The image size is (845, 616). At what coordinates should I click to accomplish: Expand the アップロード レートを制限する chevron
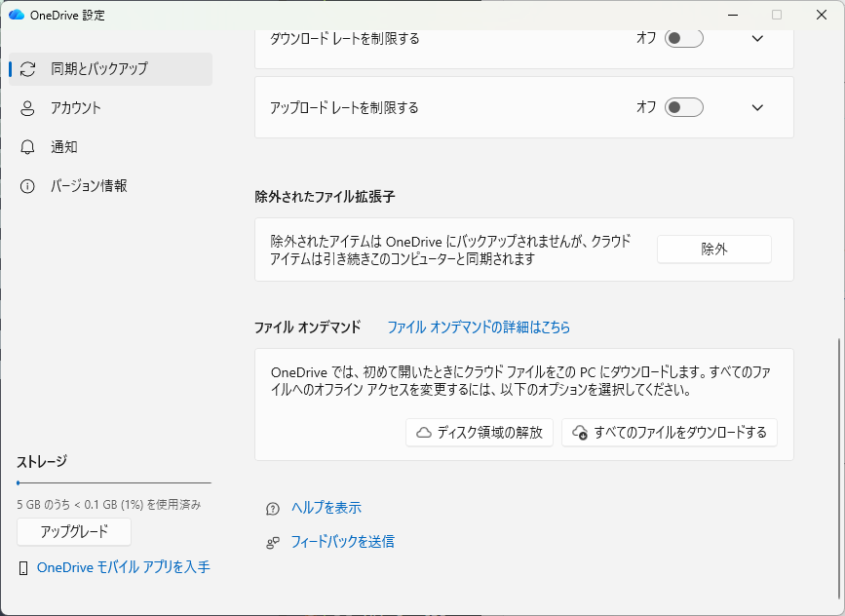tap(757, 107)
